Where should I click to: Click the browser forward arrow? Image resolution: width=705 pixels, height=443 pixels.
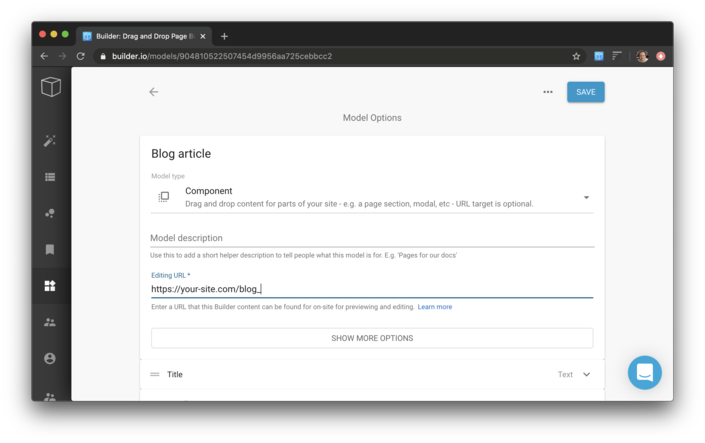(x=62, y=56)
